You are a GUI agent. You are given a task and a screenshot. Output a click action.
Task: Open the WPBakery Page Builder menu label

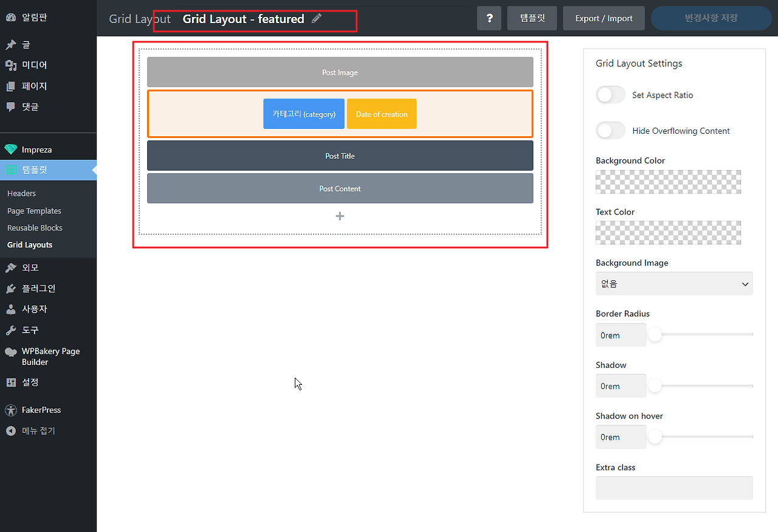[51, 356]
